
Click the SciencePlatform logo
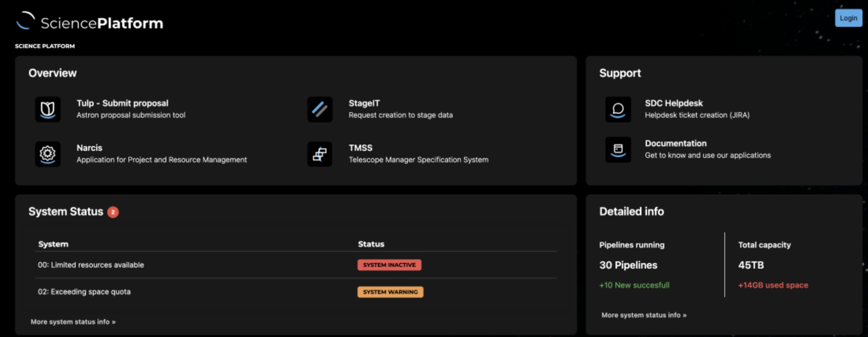(x=90, y=22)
